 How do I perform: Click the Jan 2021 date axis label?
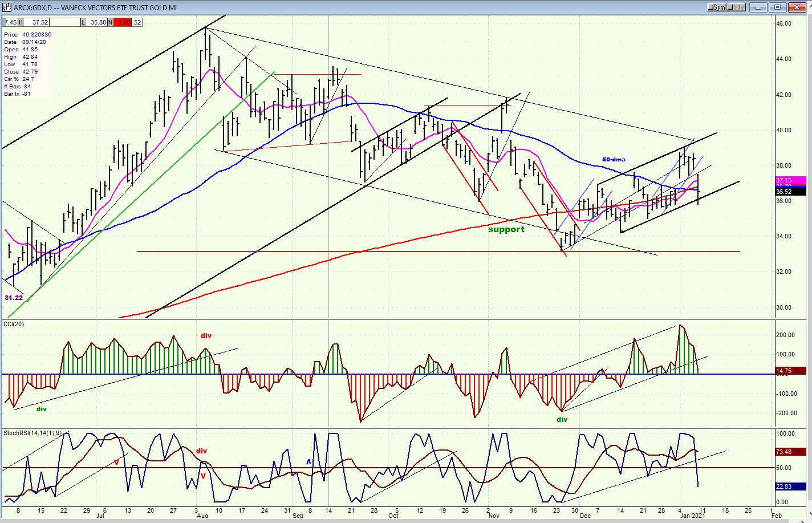point(692,516)
